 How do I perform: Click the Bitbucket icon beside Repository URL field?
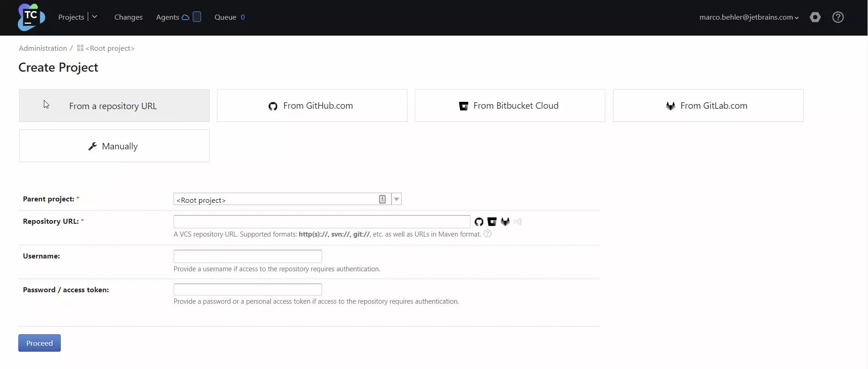point(492,222)
